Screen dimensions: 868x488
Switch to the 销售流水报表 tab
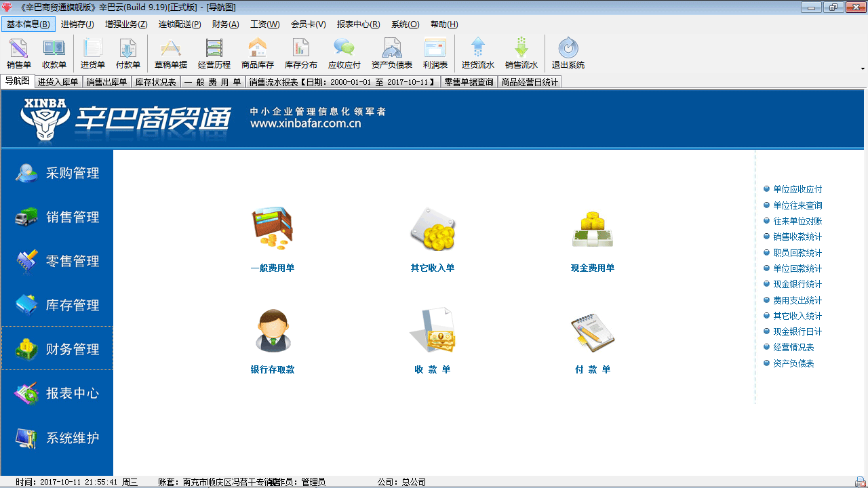click(x=342, y=82)
